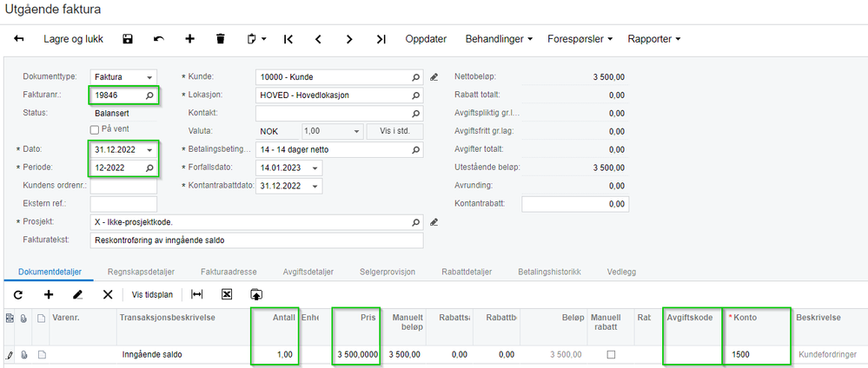Add a new row in the grid

[x=48, y=295]
